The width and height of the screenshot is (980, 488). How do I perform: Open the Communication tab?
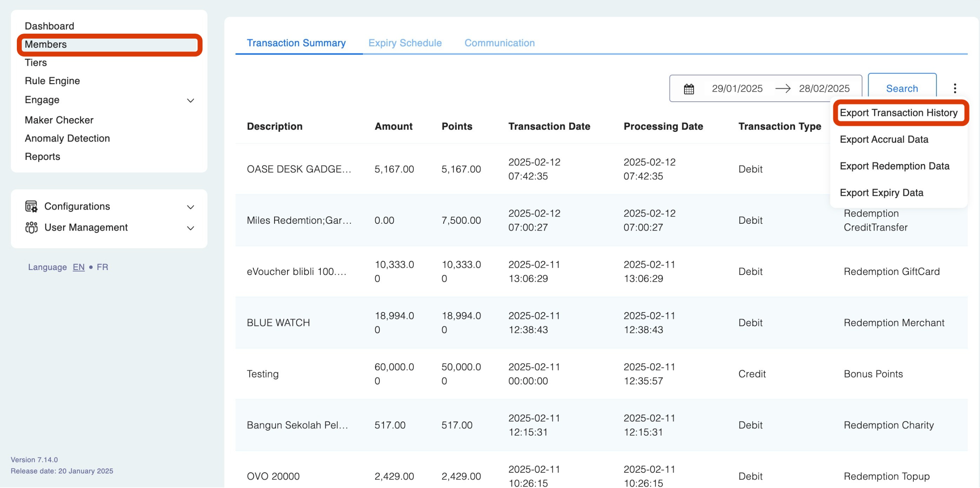coord(499,43)
